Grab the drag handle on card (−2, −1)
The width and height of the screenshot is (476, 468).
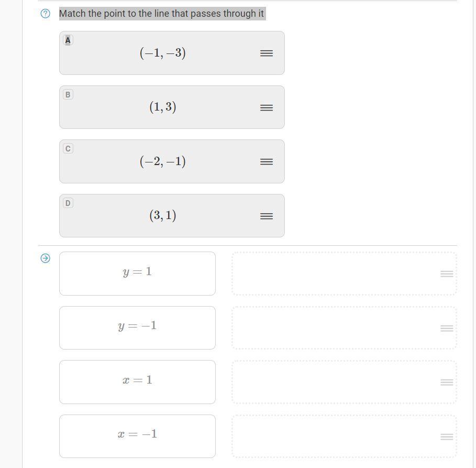(x=266, y=162)
